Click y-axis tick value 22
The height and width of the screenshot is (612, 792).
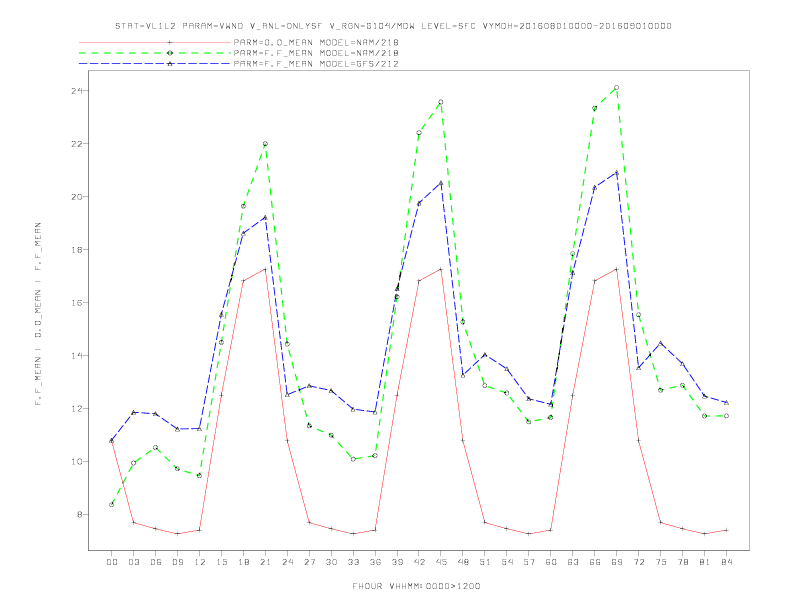[x=77, y=144]
